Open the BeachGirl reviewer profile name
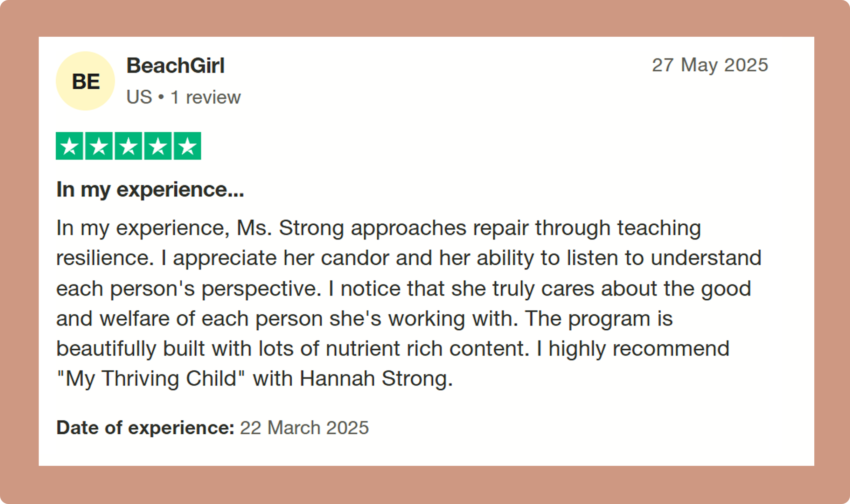 pyautogui.click(x=175, y=65)
